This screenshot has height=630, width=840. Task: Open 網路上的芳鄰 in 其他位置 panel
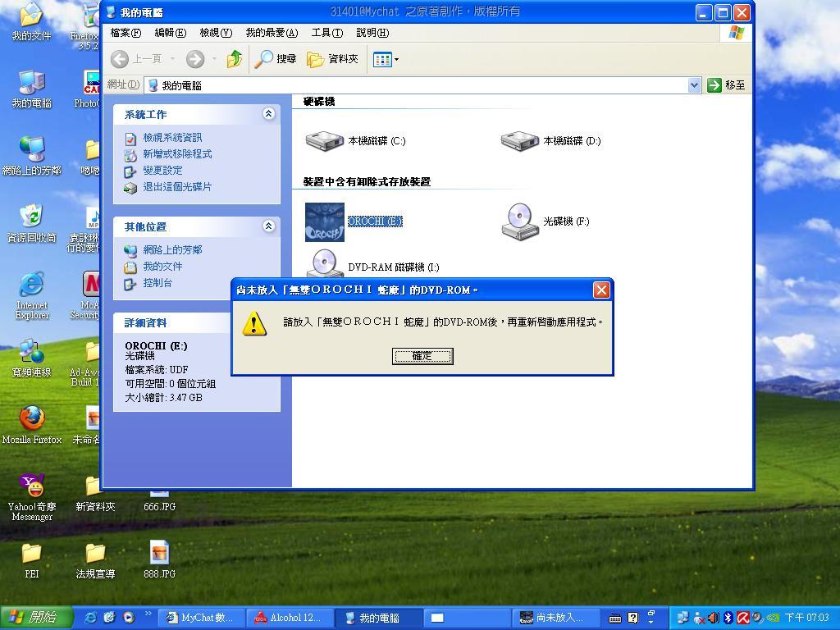pos(172,250)
